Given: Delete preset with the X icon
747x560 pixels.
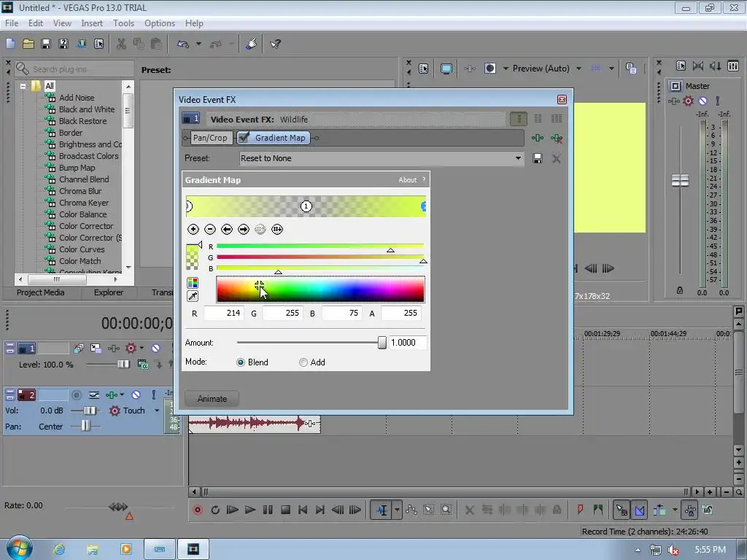Looking at the screenshot, I should 556,158.
